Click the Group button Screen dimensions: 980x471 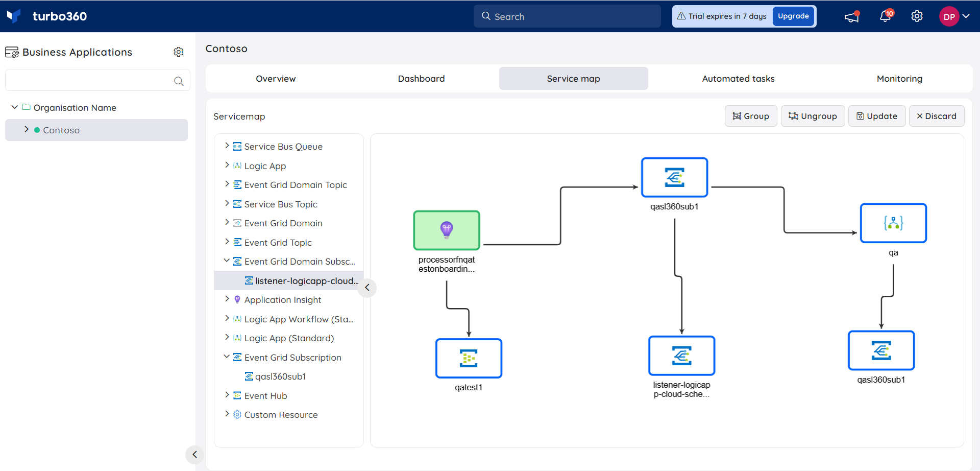tap(751, 116)
